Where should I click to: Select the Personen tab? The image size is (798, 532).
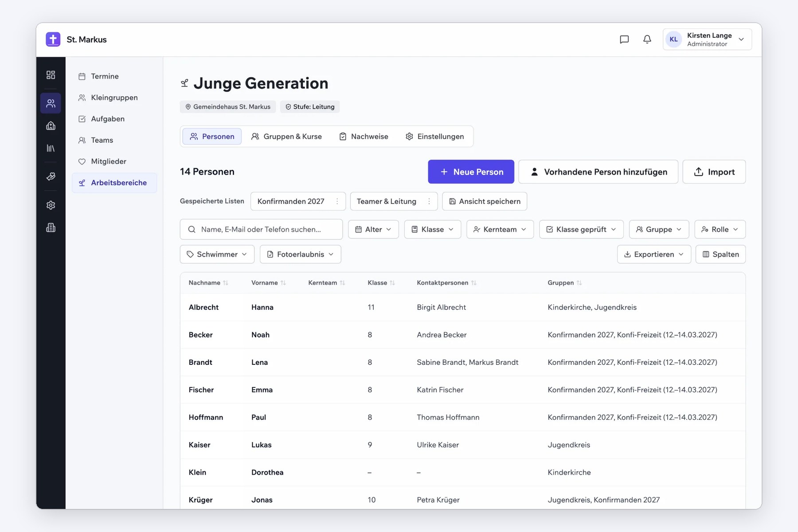click(212, 137)
